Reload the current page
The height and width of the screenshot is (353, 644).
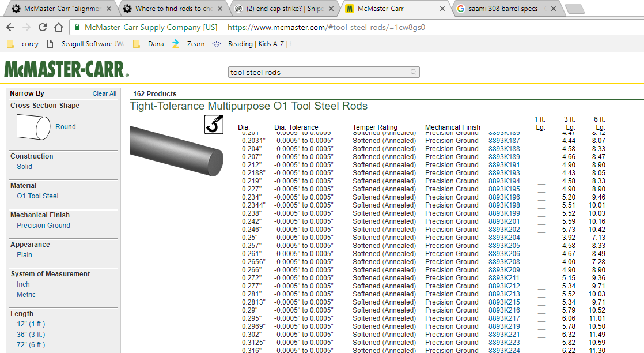tap(42, 28)
